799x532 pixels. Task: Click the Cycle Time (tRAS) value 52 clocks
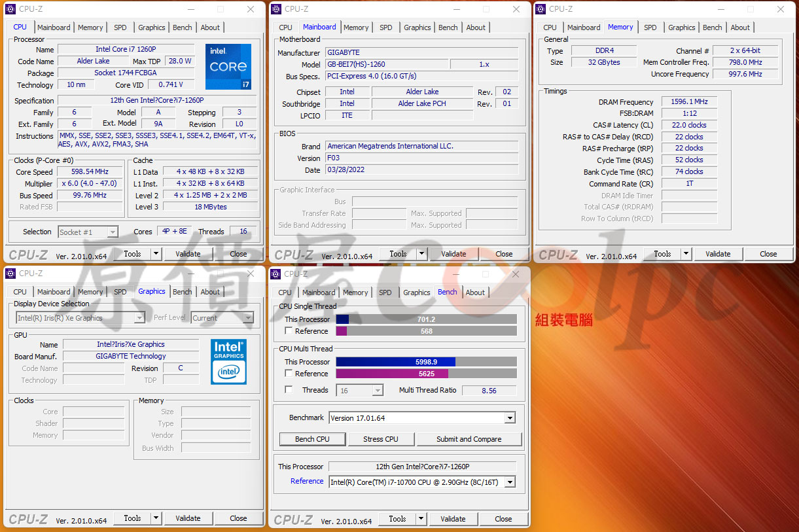pos(689,160)
